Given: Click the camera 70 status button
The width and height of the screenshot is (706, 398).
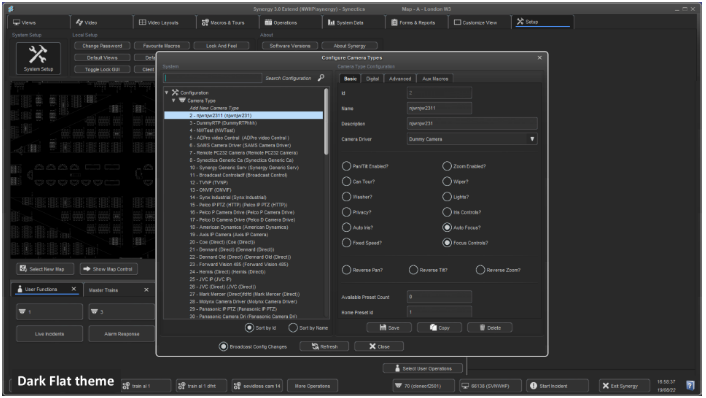Looking at the screenshot, I should click(x=423, y=386).
